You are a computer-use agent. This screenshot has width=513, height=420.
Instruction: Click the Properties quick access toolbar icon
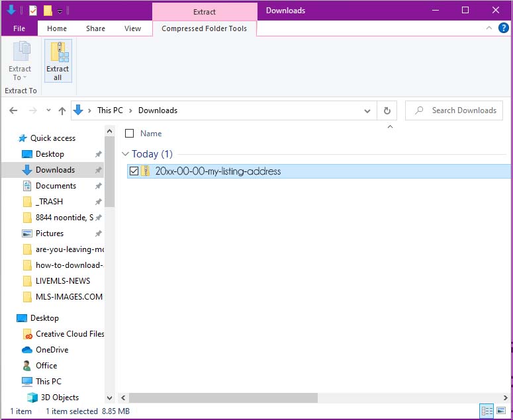tap(33, 11)
